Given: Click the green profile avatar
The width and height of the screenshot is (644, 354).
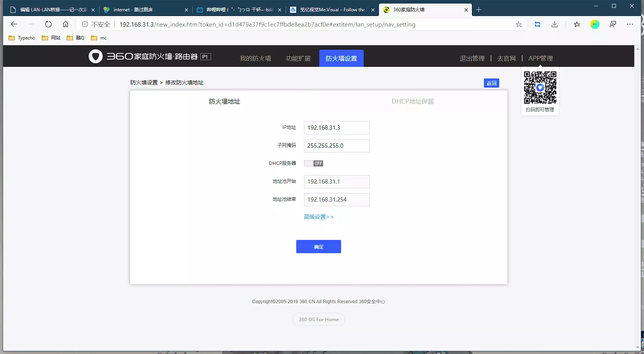Looking at the screenshot, I should coord(595,24).
